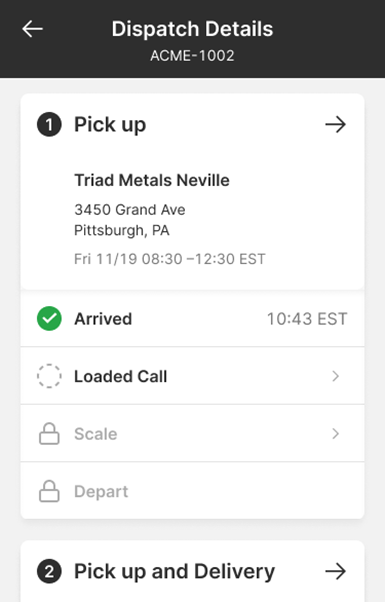Screen dimensions: 385x602
Task: Tap the Pick up and Delivery heading
Action: [x=175, y=572]
